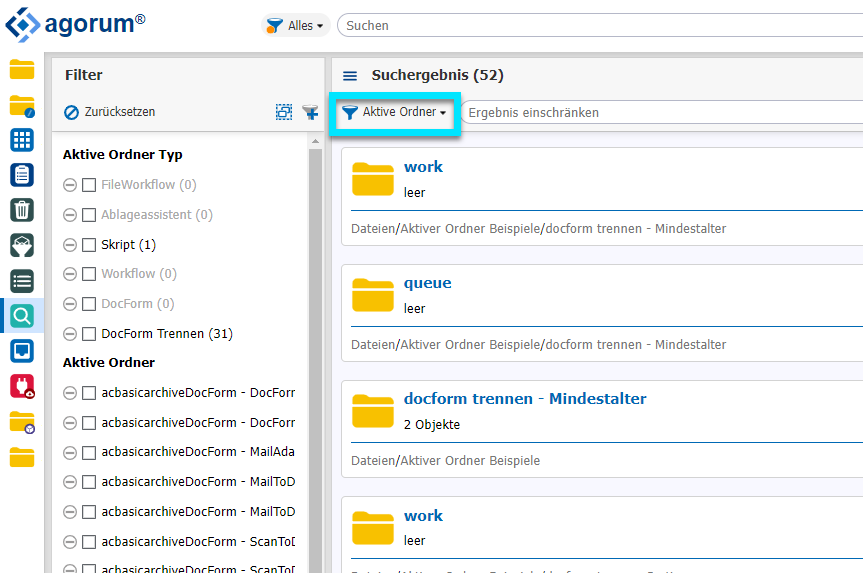Click the 'Suchergebnis (52)' heading

coord(438,75)
